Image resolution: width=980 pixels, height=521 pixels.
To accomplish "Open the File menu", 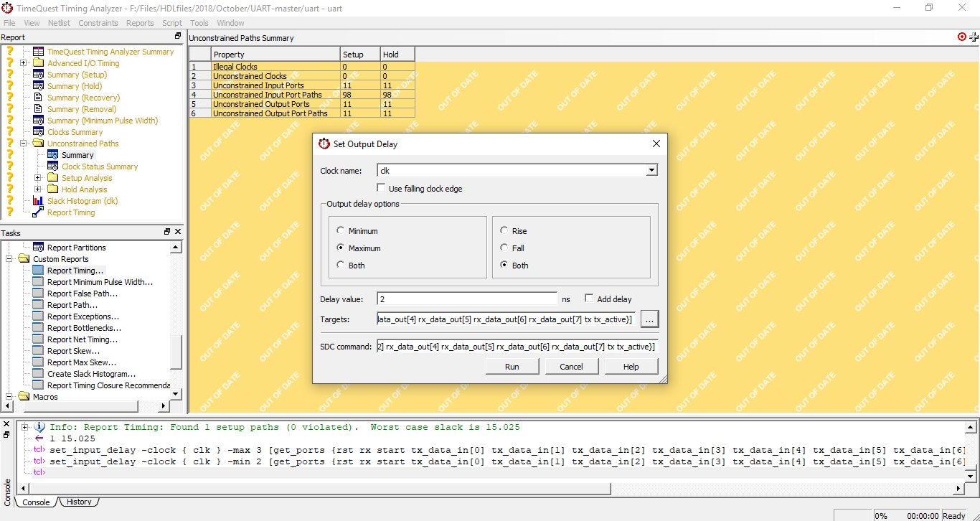I will 9,23.
